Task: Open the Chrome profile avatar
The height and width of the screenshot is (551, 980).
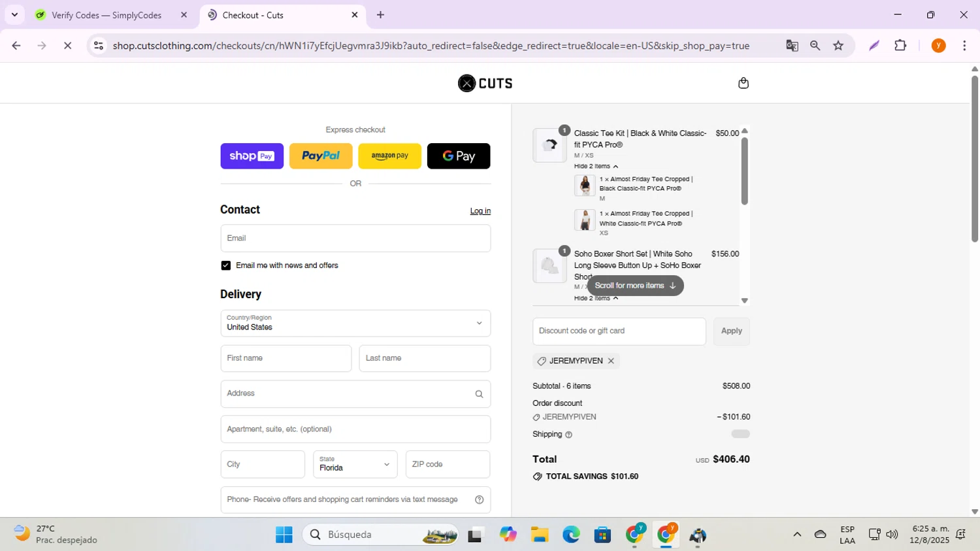Action: (938, 46)
